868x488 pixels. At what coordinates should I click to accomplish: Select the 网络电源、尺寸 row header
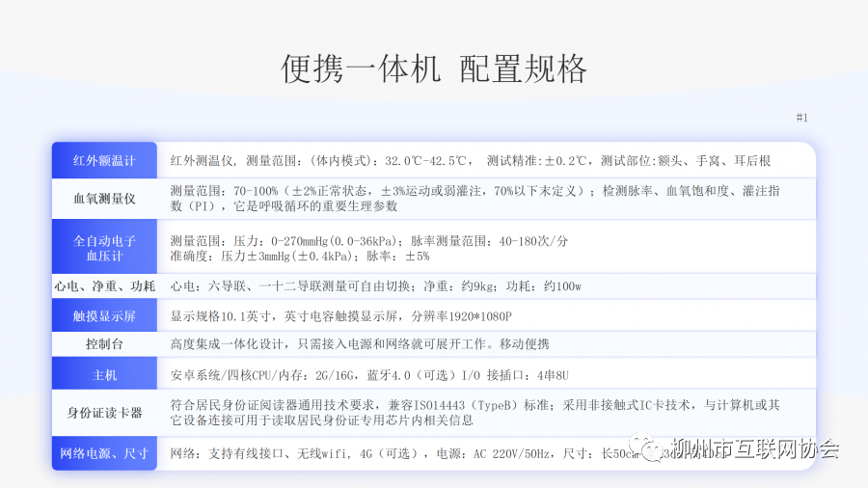104,453
